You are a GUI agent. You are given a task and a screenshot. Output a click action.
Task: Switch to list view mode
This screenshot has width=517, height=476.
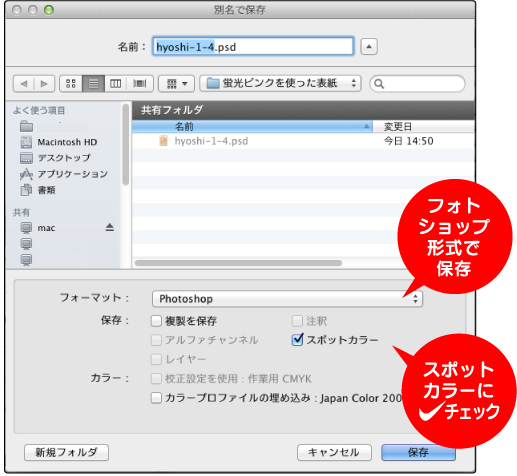tap(93, 83)
